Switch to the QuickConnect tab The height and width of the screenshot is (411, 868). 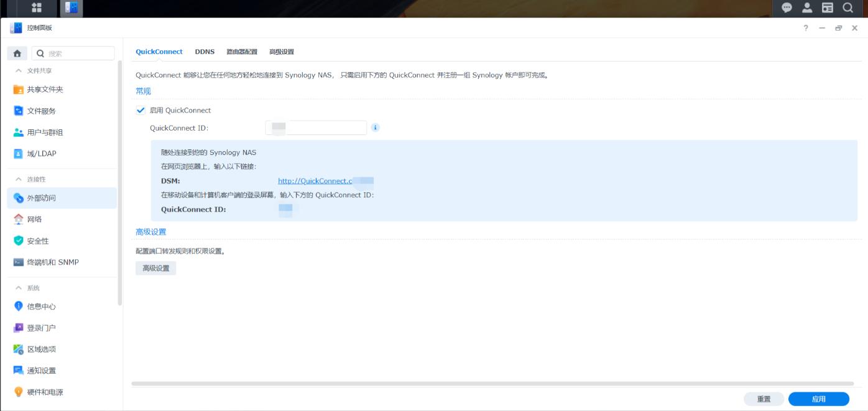coord(159,52)
